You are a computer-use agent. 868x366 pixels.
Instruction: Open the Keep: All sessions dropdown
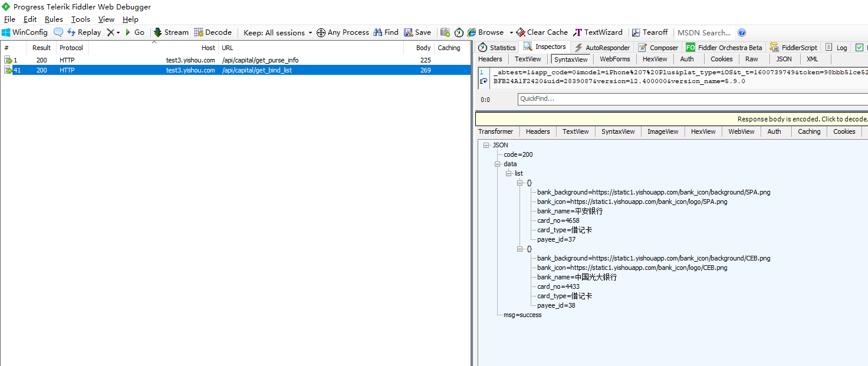[x=278, y=32]
